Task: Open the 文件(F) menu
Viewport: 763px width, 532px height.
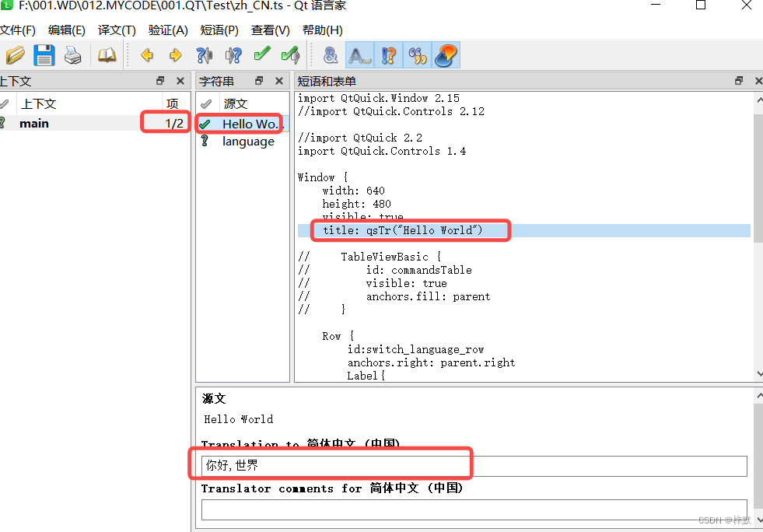Action: point(18,30)
